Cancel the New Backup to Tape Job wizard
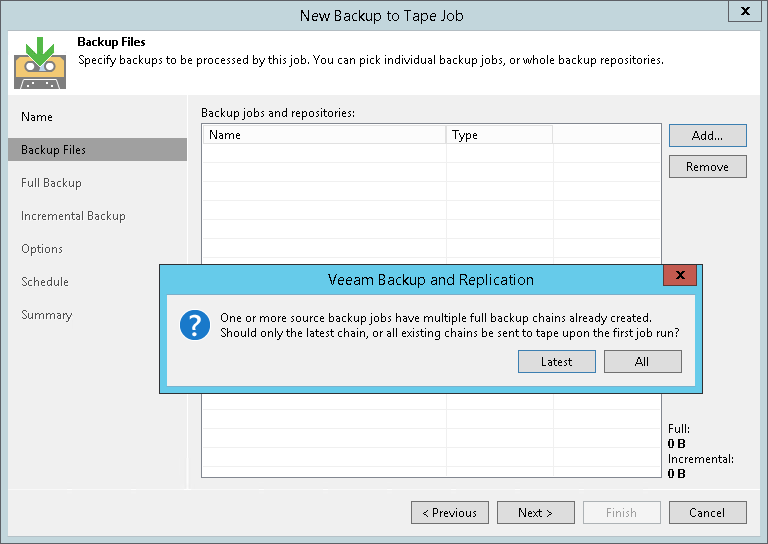The width and height of the screenshot is (768, 544). point(708,513)
